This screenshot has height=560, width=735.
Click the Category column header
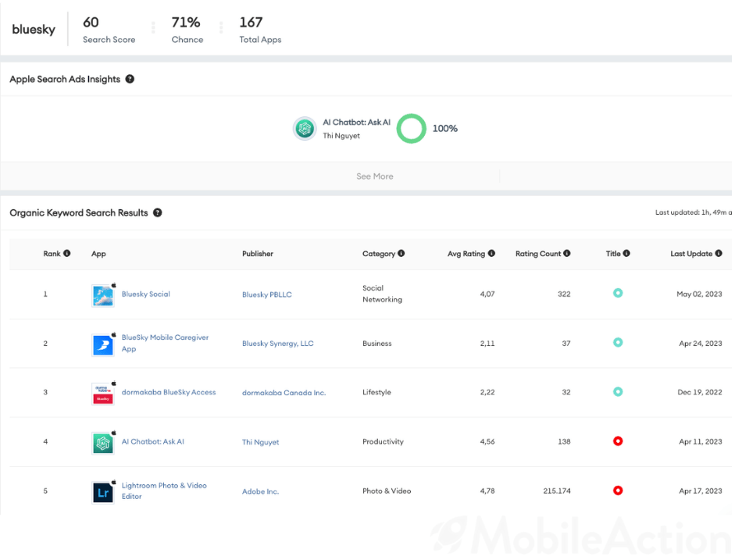(x=379, y=254)
